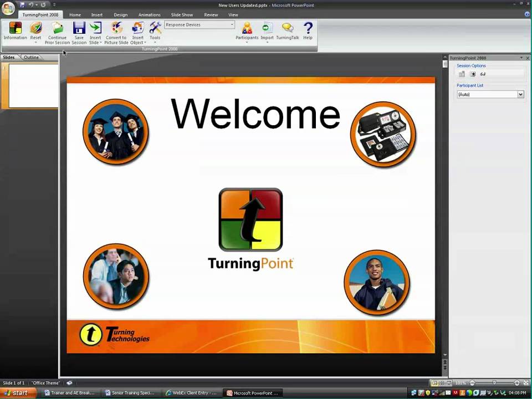Click the zoom slider handle

pos(494,383)
